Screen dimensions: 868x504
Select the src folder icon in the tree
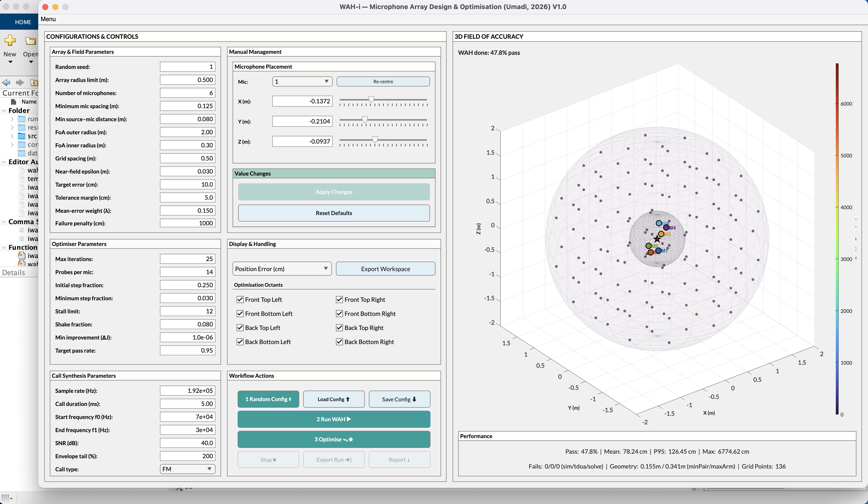22,136
